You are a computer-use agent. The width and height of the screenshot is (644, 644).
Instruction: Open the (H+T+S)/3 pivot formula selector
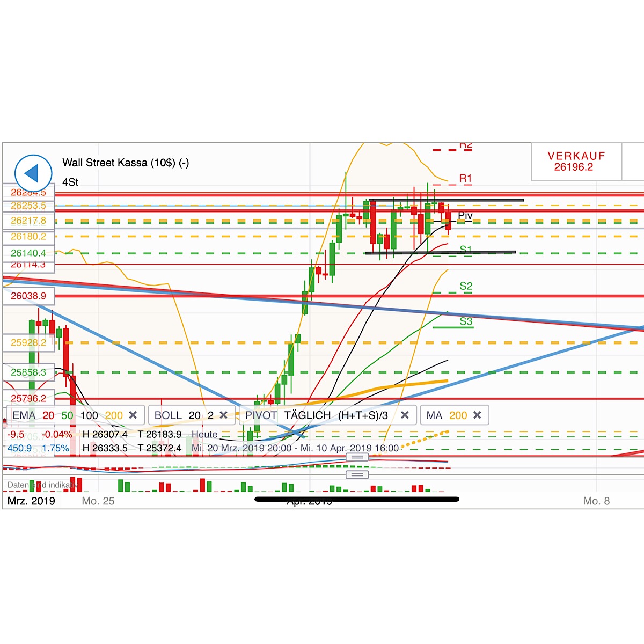(363, 415)
